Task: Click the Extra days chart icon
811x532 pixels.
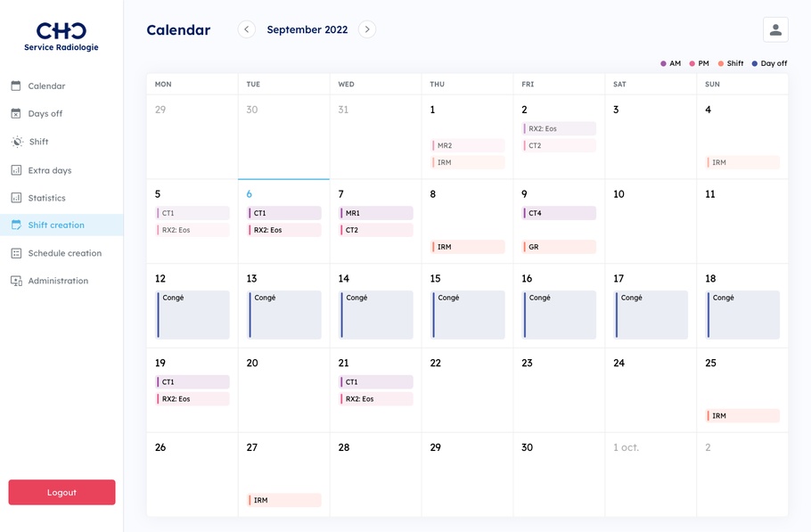Action: [x=16, y=170]
